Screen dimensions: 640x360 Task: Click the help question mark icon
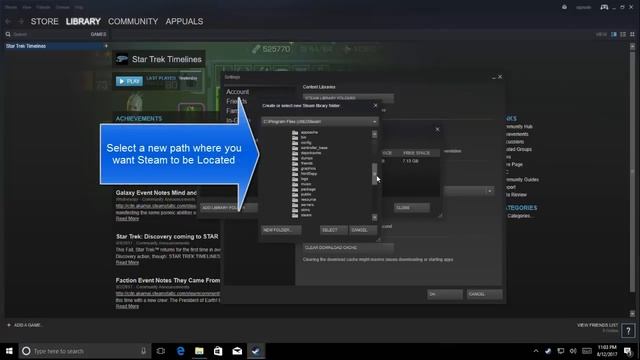point(628,331)
